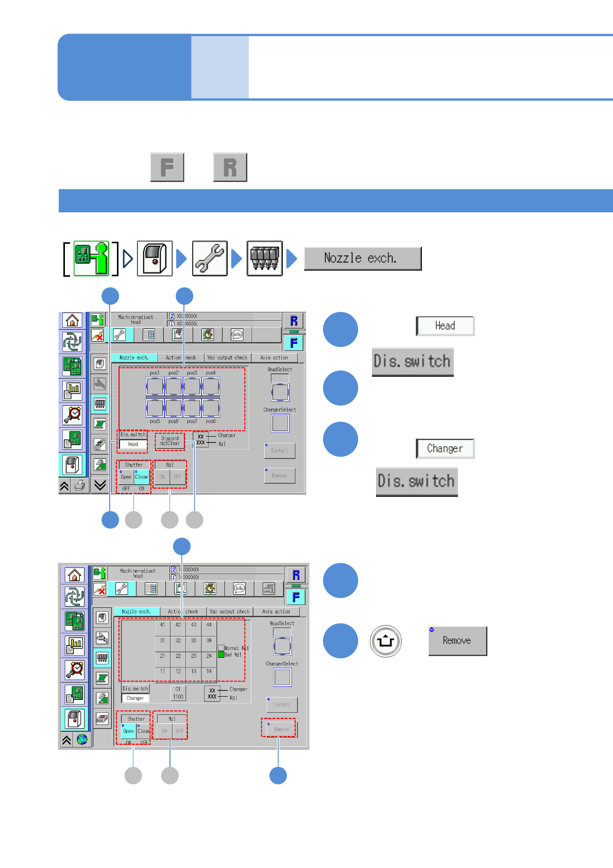Select the large wrench icon in the breadcrumb
613x868 pixels.
tap(210, 258)
